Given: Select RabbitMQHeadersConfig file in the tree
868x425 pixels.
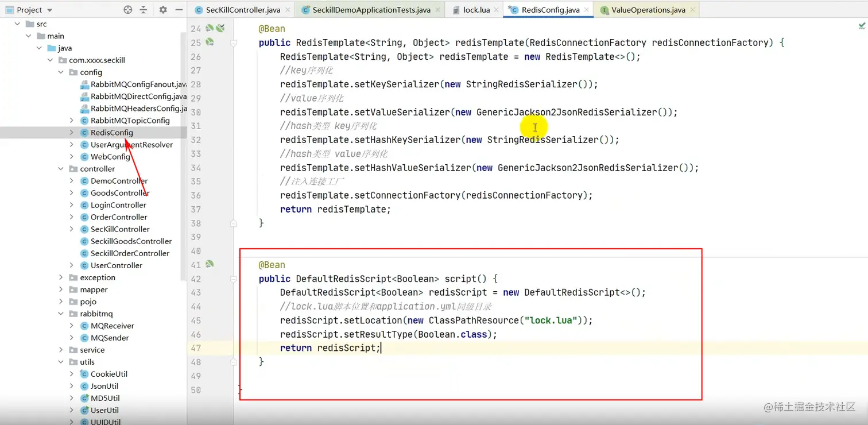Looking at the screenshot, I should click(x=138, y=109).
